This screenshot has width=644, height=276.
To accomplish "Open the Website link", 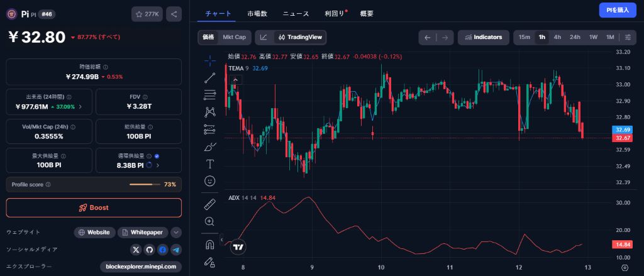I will 94,233.
